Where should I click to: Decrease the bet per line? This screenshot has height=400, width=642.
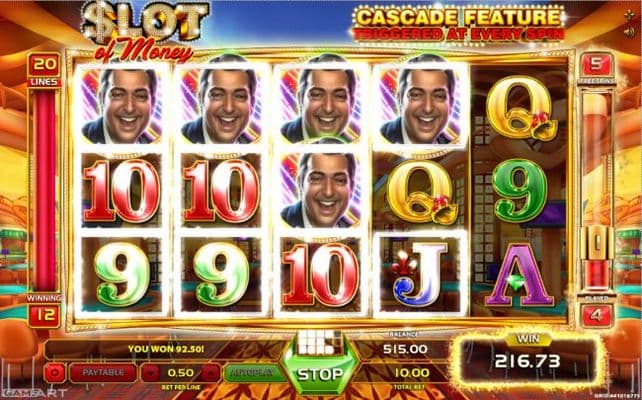tap(151, 373)
